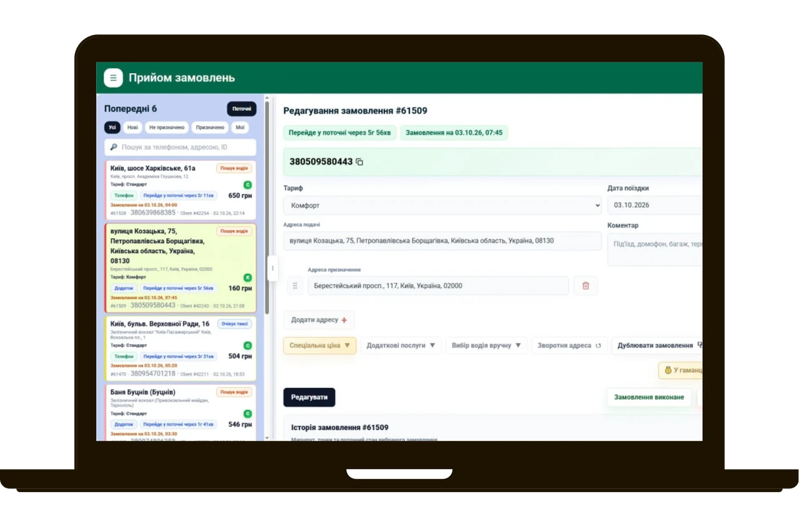Click the green K badge on the 160 грн order

click(248, 278)
